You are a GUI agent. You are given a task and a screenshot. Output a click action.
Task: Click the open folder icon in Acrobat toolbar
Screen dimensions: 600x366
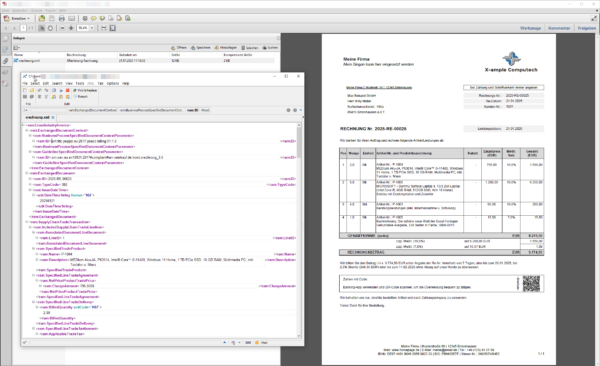[x=42, y=18]
